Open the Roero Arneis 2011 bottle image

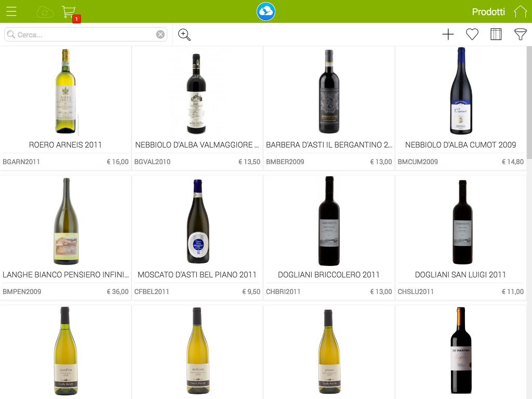[x=65, y=91]
